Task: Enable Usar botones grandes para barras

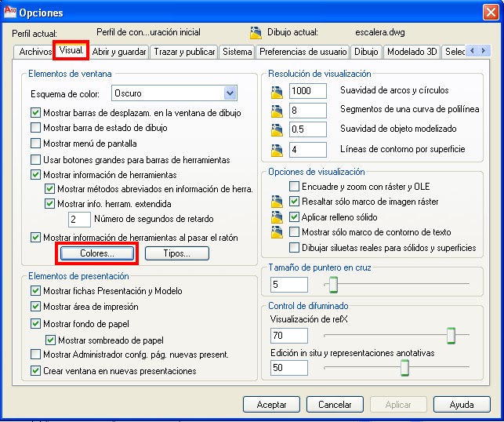Action: click(35, 159)
